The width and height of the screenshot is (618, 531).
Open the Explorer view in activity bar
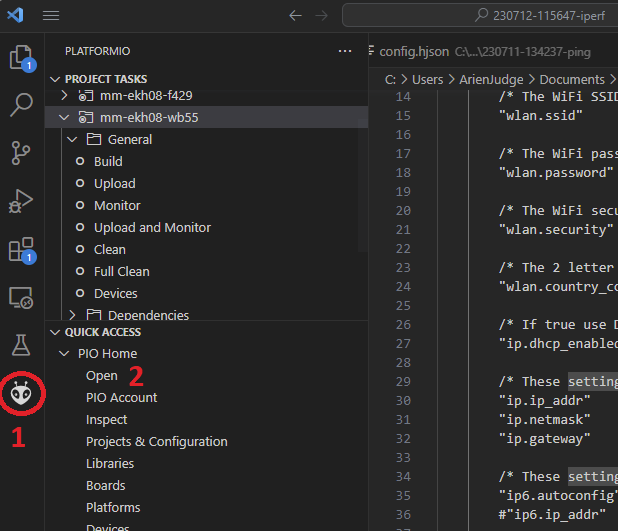coord(21,58)
